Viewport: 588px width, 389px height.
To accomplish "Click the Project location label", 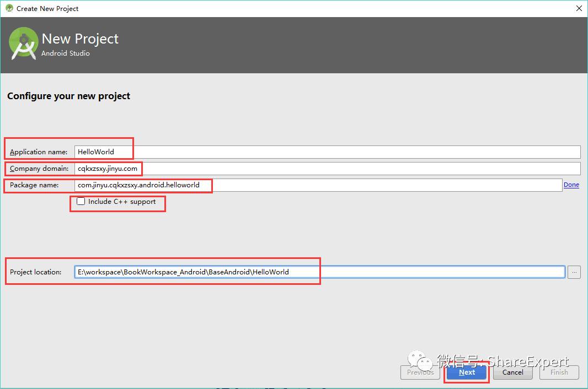I will (x=36, y=272).
